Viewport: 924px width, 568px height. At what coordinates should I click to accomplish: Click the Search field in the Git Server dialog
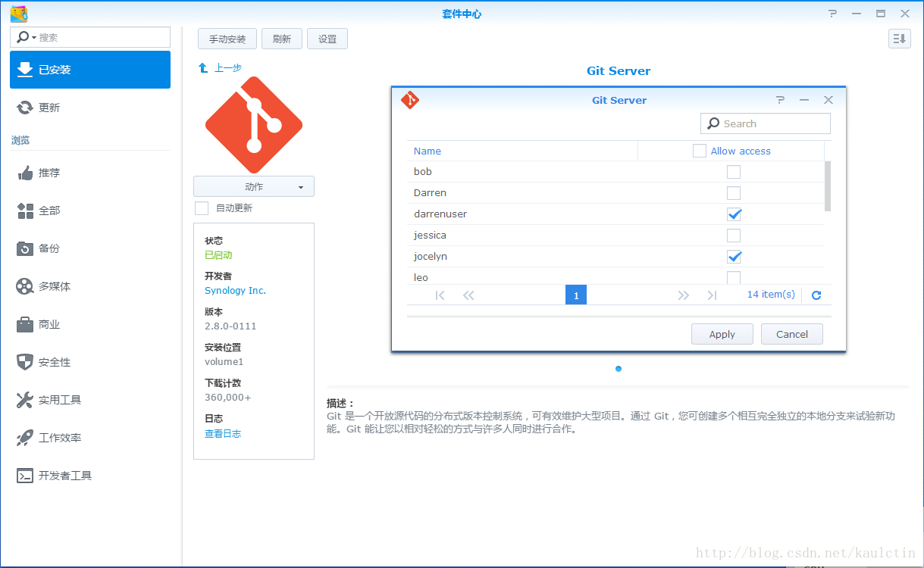(766, 123)
